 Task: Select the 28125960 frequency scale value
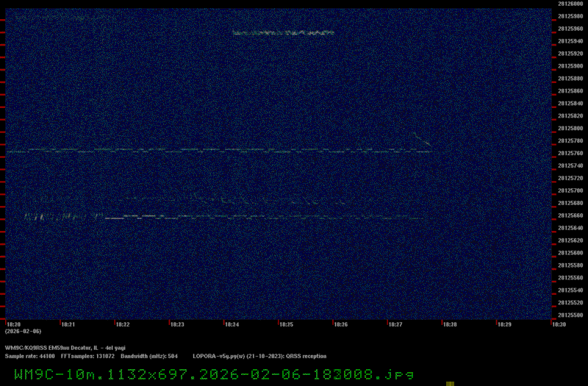[x=570, y=29]
